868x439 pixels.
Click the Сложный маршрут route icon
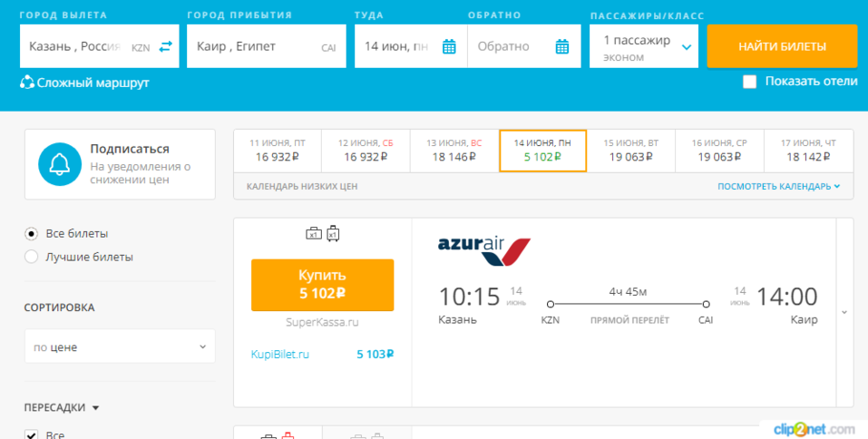coord(27,83)
